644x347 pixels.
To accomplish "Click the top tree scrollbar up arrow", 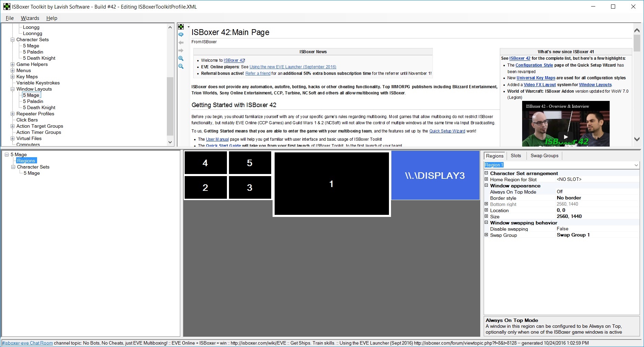I will coord(170,27).
